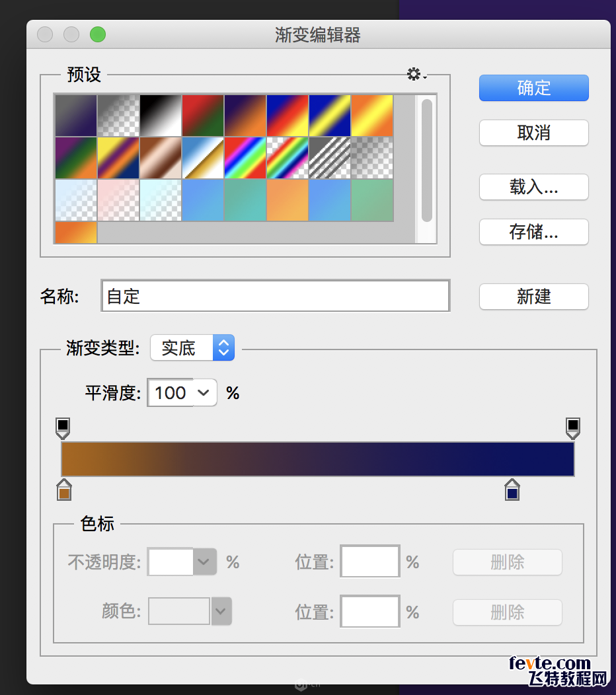This screenshot has width=616, height=695.
Task: Click the 名称 name field containing 自定
Action: click(x=276, y=296)
